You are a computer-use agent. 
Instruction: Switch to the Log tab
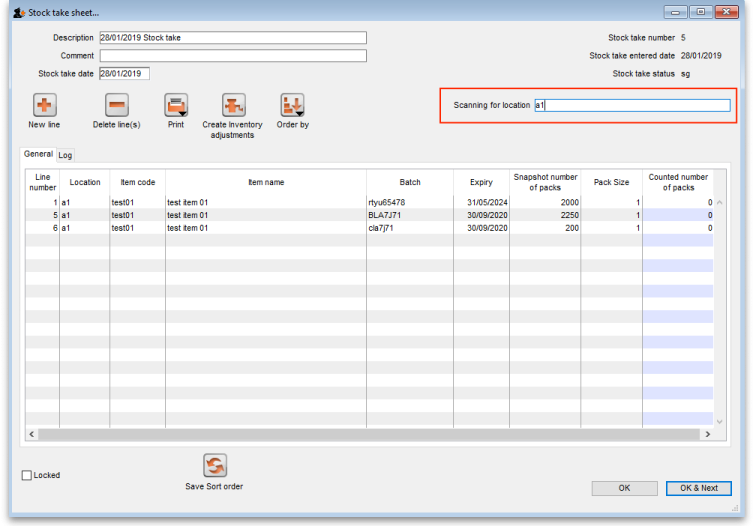[x=65, y=155]
